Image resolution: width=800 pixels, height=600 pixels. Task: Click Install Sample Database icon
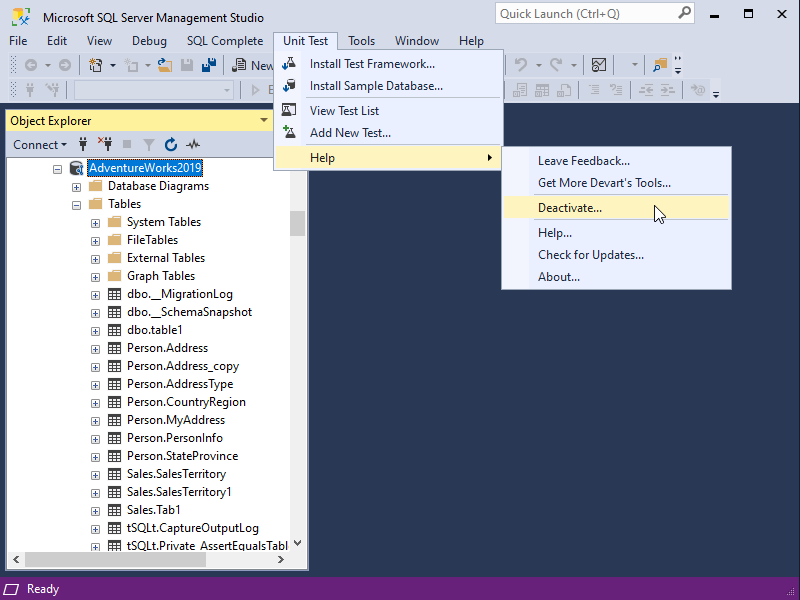point(289,86)
